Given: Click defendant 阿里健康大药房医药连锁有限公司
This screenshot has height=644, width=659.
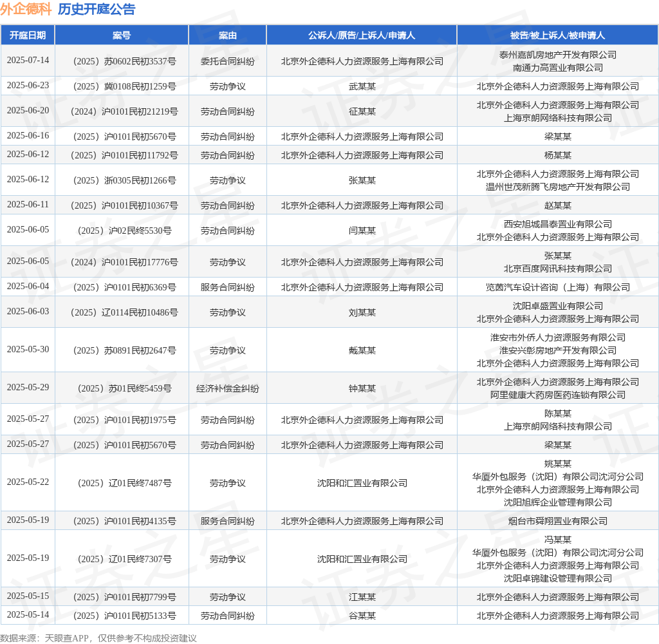Looking at the screenshot, I should 558,395.
